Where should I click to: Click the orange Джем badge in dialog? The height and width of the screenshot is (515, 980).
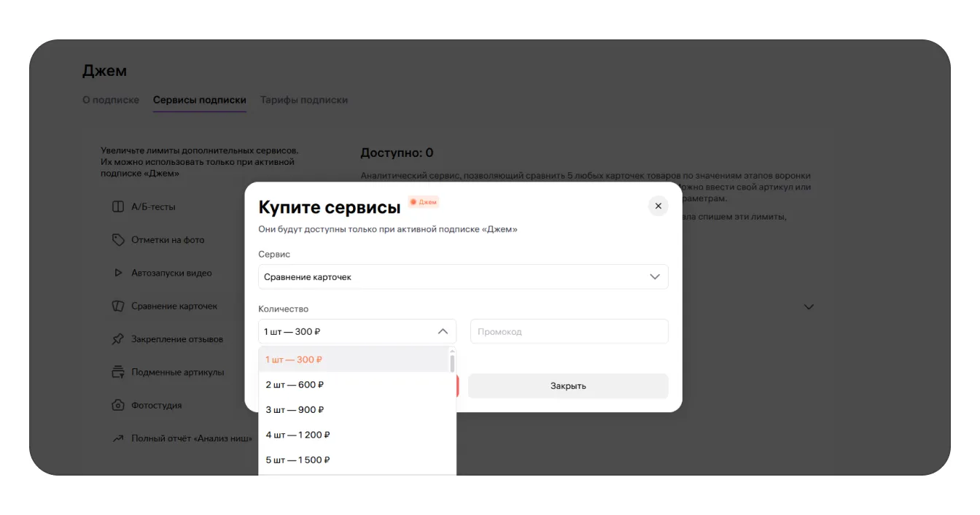[424, 202]
